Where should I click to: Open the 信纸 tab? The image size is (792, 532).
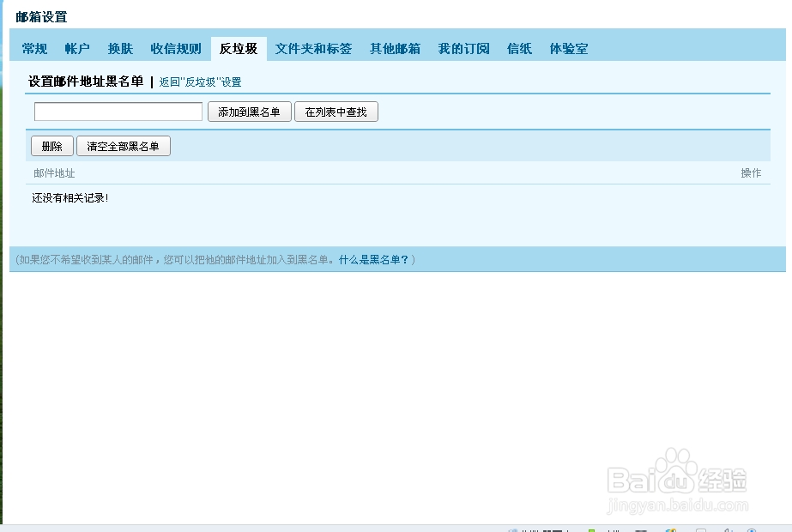pos(518,49)
